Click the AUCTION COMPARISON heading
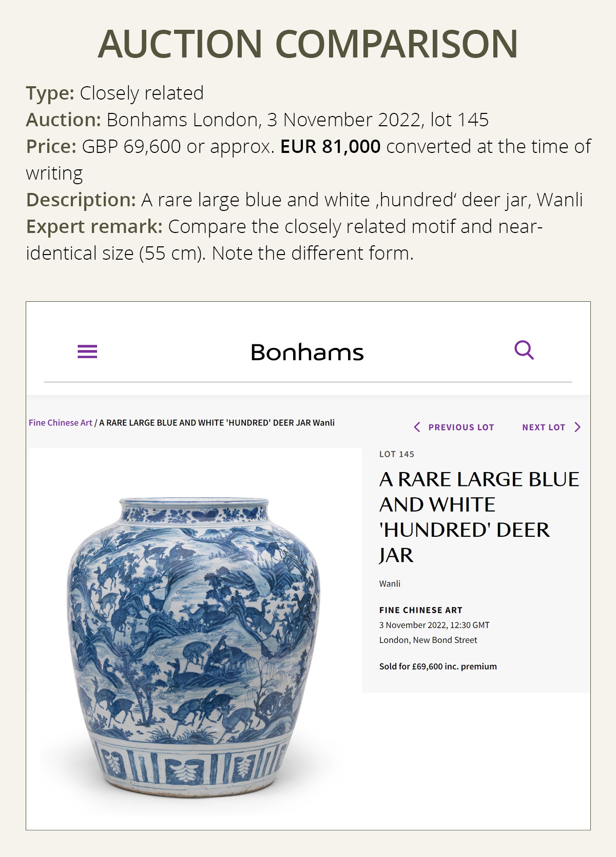The image size is (616, 857). [x=308, y=44]
